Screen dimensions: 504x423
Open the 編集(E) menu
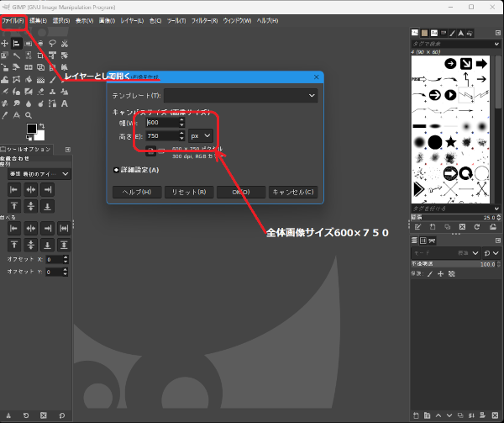39,20
